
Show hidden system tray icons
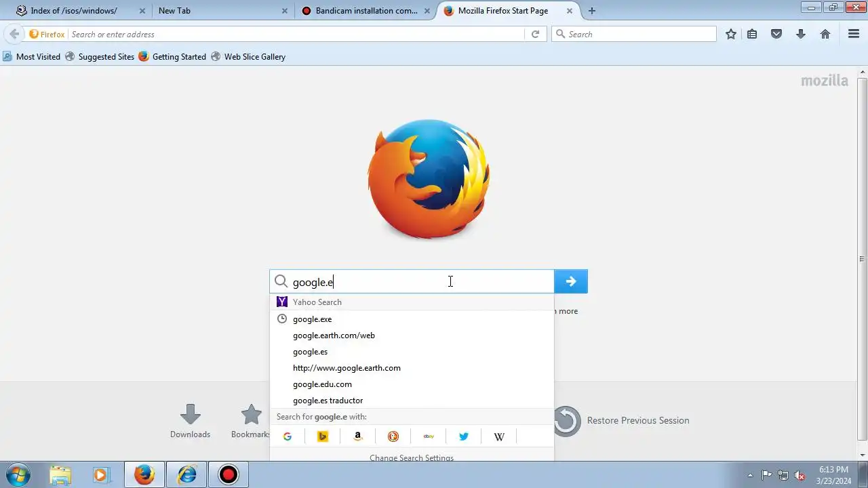click(750, 475)
